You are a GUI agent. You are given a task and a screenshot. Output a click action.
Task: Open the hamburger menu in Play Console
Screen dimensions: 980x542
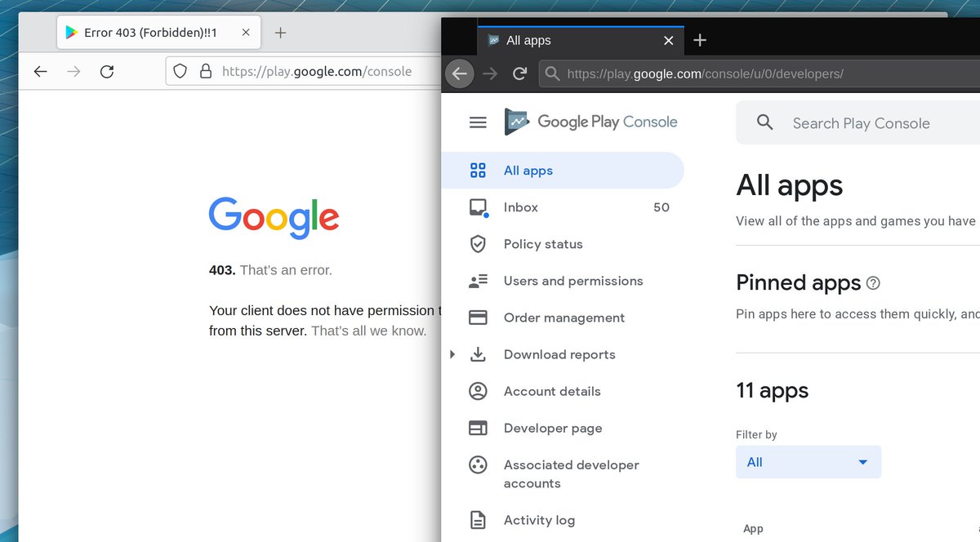(x=478, y=122)
